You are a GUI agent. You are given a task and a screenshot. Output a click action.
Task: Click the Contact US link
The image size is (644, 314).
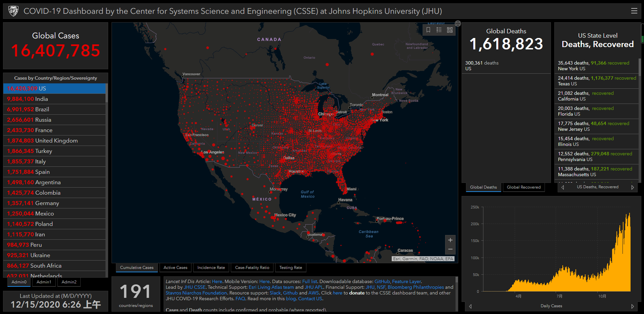310,299
